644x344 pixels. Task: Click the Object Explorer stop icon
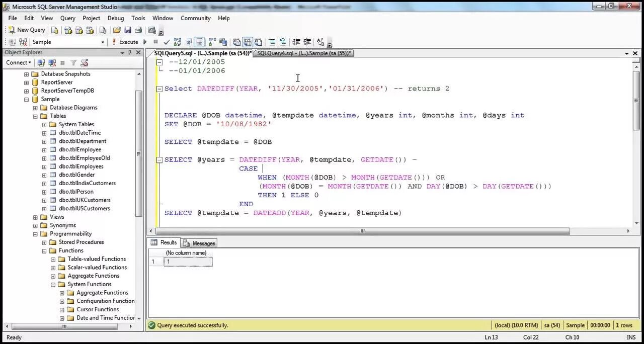(x=62, y=63)
